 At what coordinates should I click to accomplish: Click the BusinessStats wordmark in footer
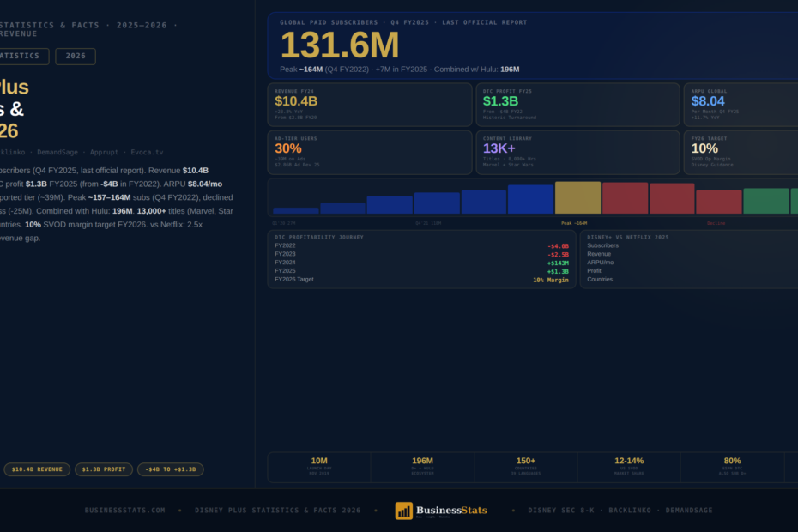point(451,510)
